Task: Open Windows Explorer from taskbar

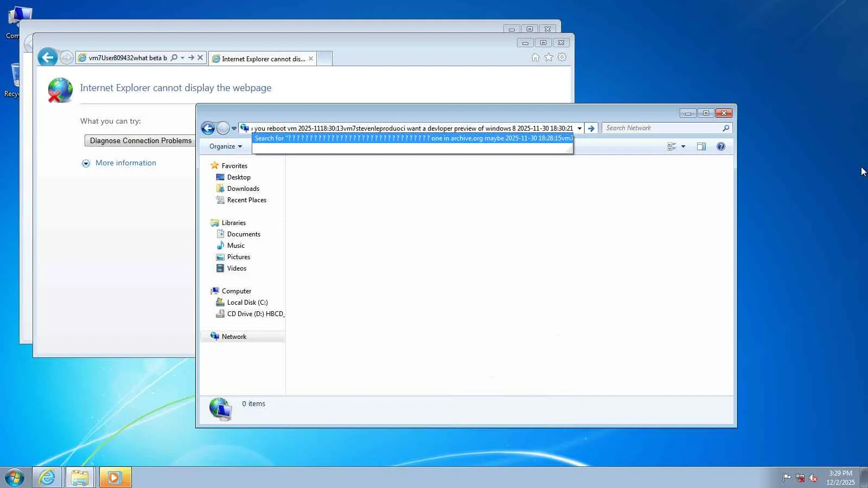Action: [x=80, y=477]
